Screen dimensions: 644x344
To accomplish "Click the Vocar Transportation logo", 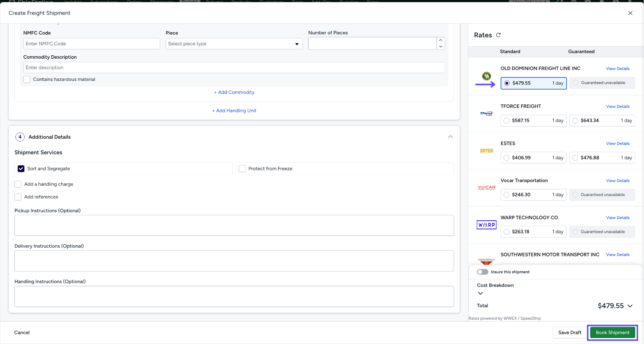I will pyautogui.click(x=486, y=188).
